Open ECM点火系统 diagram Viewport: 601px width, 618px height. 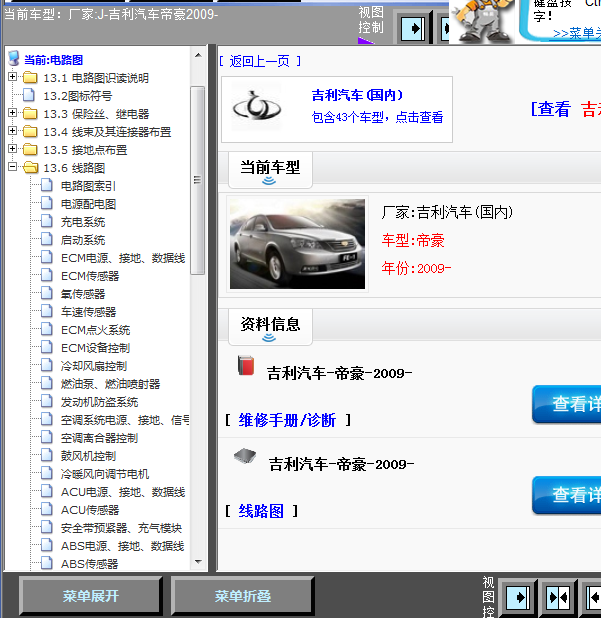95,330
